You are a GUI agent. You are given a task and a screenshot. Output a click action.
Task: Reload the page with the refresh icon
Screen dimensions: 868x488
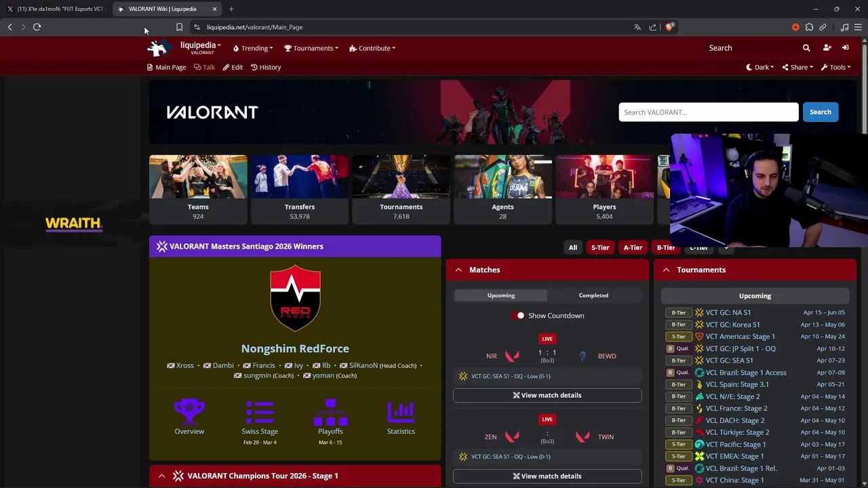coord(37,27)
